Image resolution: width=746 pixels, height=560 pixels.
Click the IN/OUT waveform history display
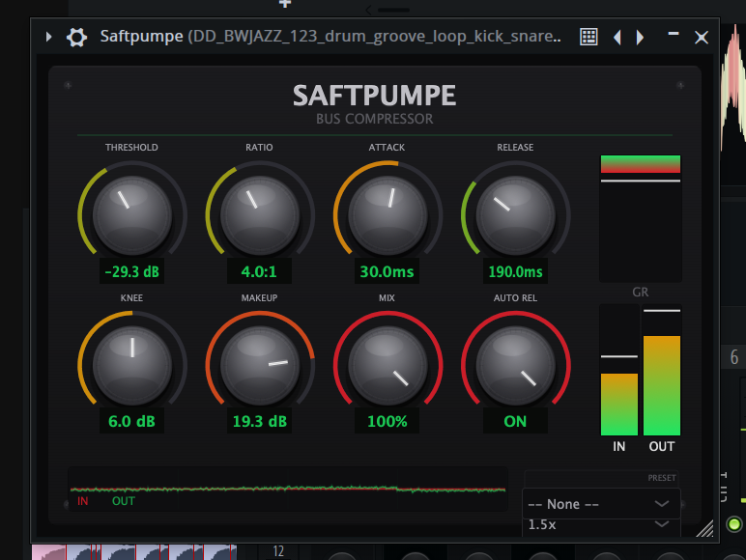click(288, 489)
